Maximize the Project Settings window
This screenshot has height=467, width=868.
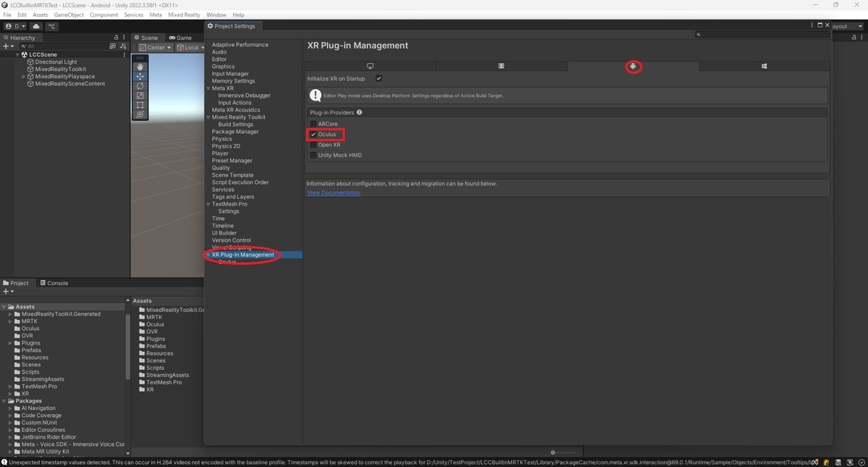click(820, 25)
